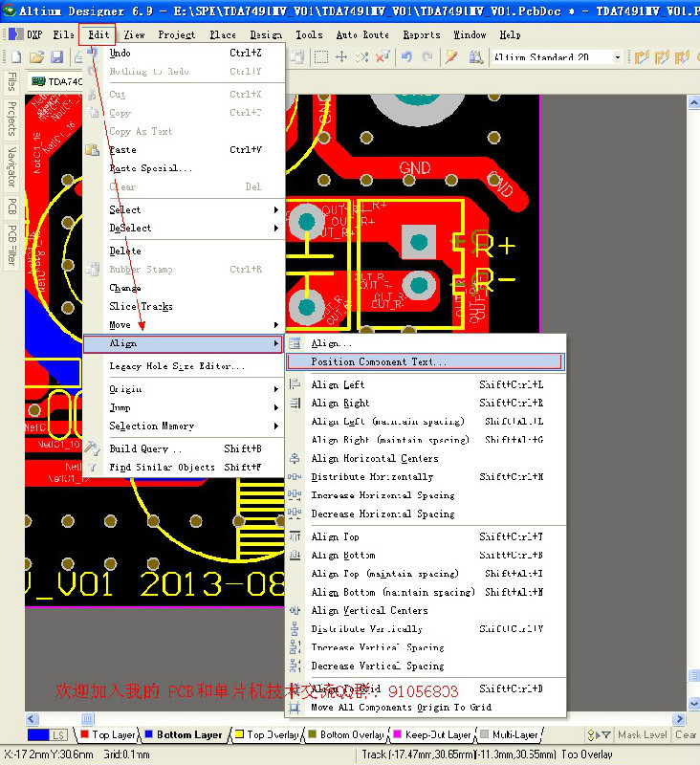
Task: Expand the DeSelect submenu
Action: tap(184, 228)
